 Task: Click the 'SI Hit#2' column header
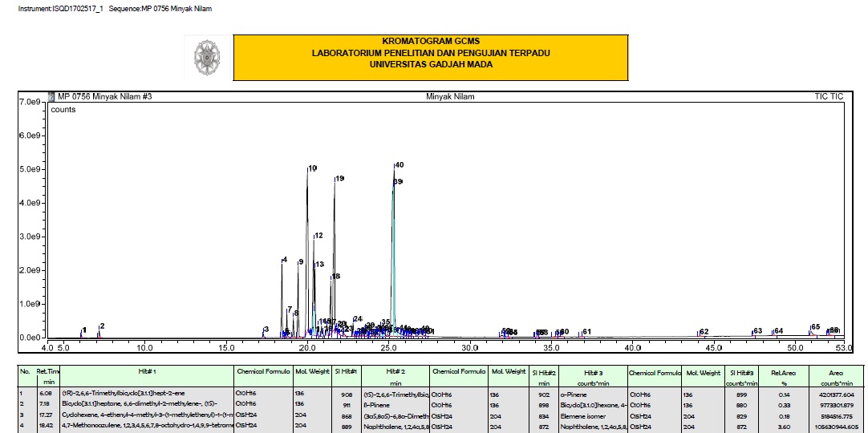(544, 373)
